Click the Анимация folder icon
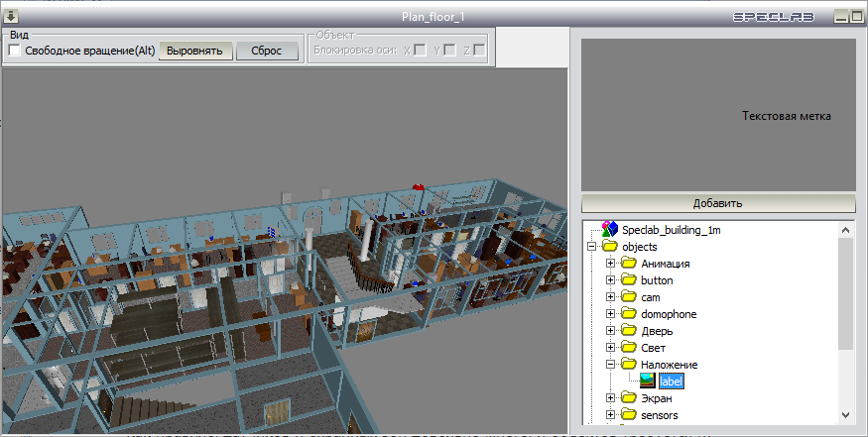 [629, 264]
